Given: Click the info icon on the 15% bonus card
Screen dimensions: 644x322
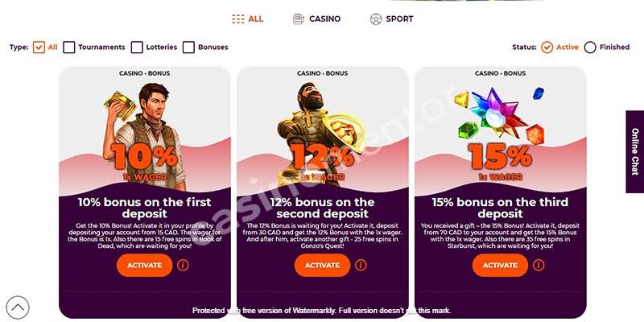Looking at the screenshot, I should [539, 265].
